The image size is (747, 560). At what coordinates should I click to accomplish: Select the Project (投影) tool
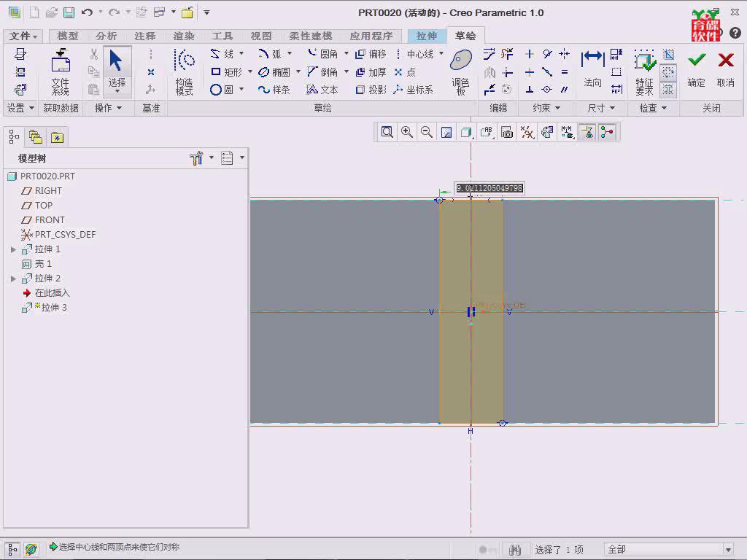pos(371,90)
